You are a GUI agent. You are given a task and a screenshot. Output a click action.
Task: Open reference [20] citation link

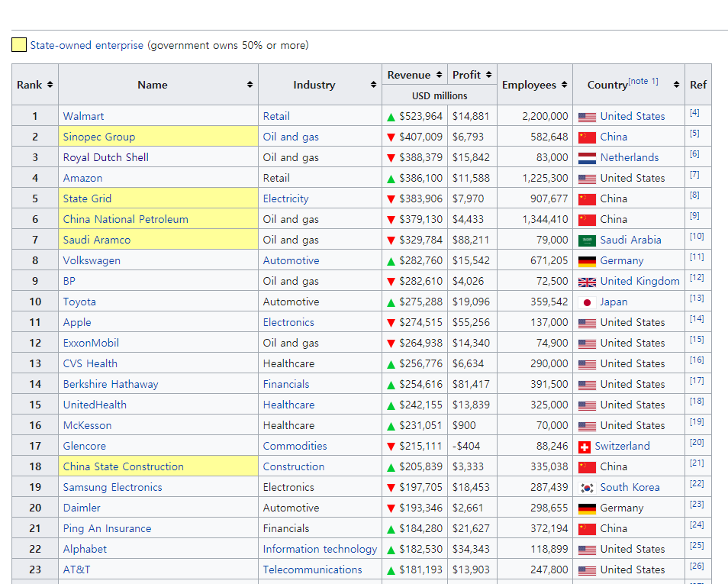[x=697, y=442]
